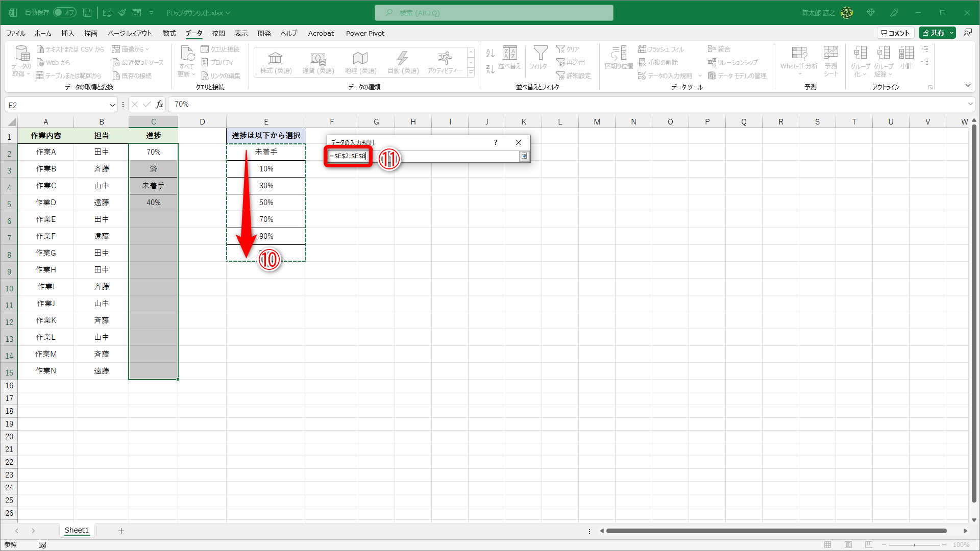Click the zoom slider in status bar
This screenshot has width=980, height=551.
pos(914,545)
